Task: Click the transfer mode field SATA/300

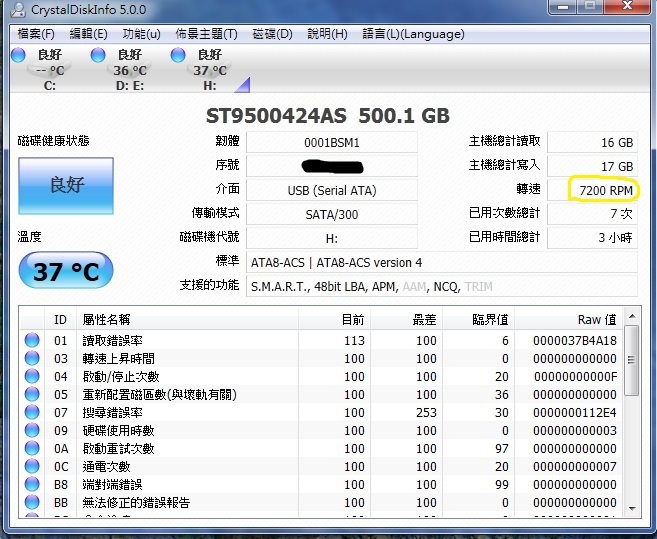Action: [x=332, y=215]
